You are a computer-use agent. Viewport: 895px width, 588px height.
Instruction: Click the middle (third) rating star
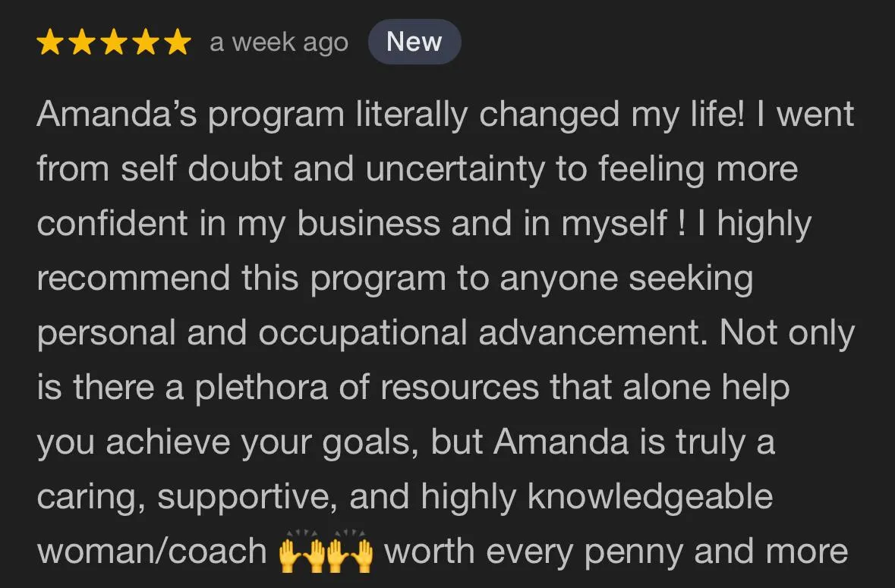point(114,42)
